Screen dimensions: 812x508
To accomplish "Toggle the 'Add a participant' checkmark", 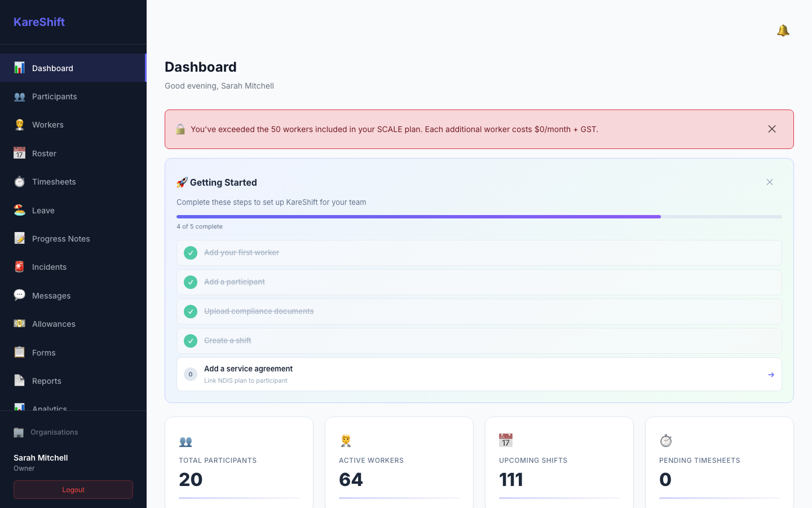I will (191, 282).
